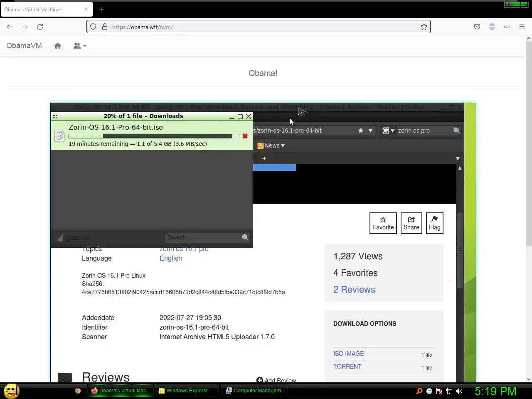Open the TORRENT download option
Image resolution: width=532 pixels, height=399 pixels.
[347, 367]
